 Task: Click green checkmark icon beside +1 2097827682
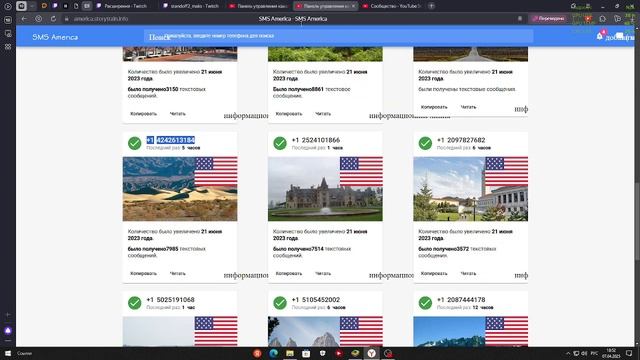pos(425,143)
